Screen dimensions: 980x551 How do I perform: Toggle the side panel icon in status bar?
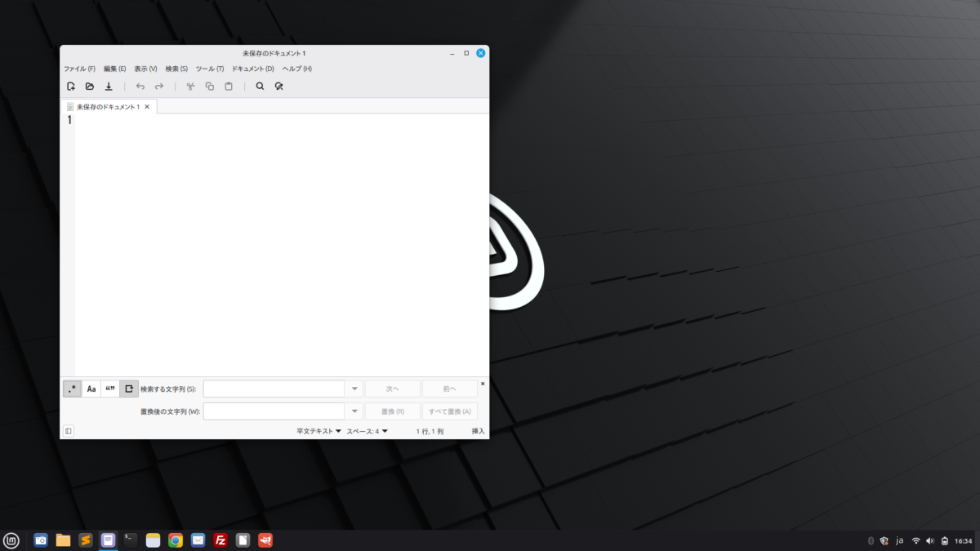69,431
